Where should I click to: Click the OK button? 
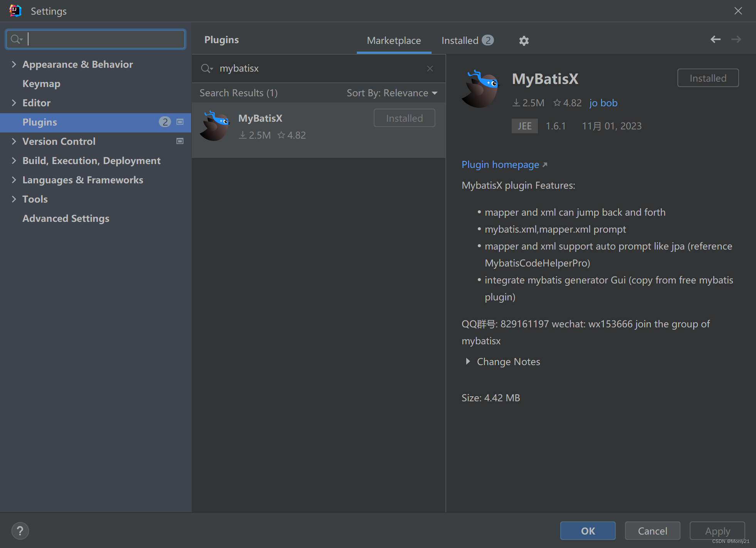pyautogui.click(x=588, y=531)
